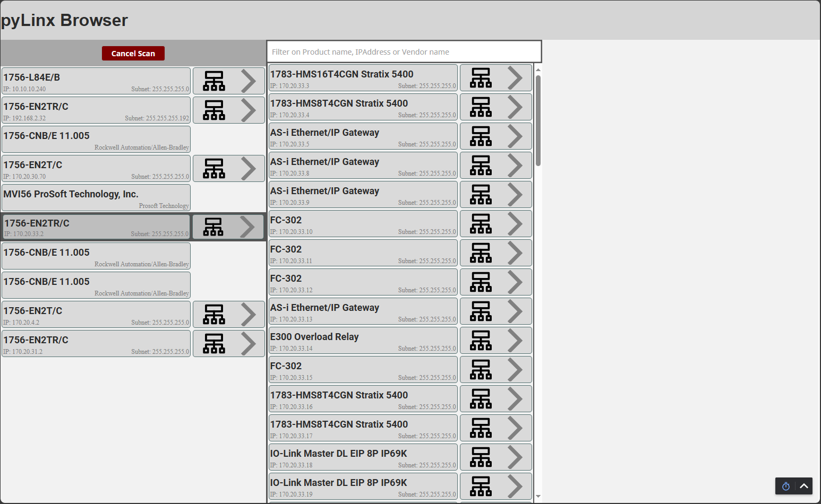Image resolution: width=821 pixels, height=504 pixels.
Task: Expand chevron for FC-302 at 170.20.33.15
Action: (515, 370)
